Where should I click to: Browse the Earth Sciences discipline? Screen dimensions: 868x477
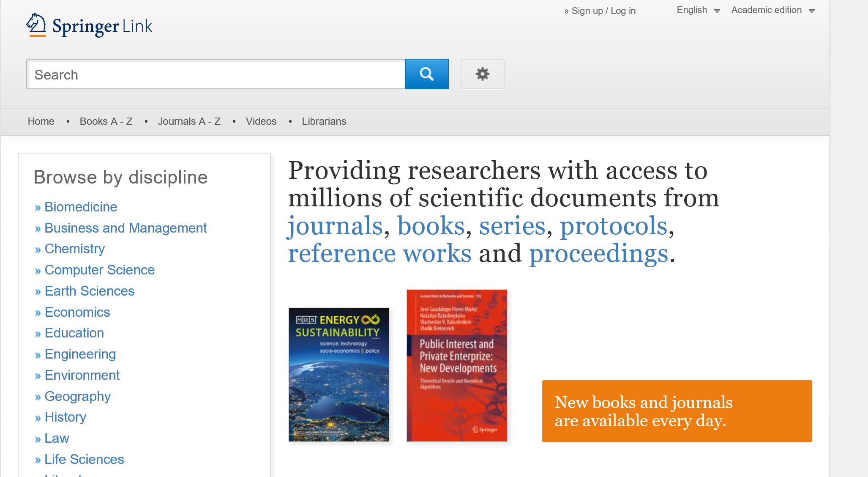[x=90, y=291]
